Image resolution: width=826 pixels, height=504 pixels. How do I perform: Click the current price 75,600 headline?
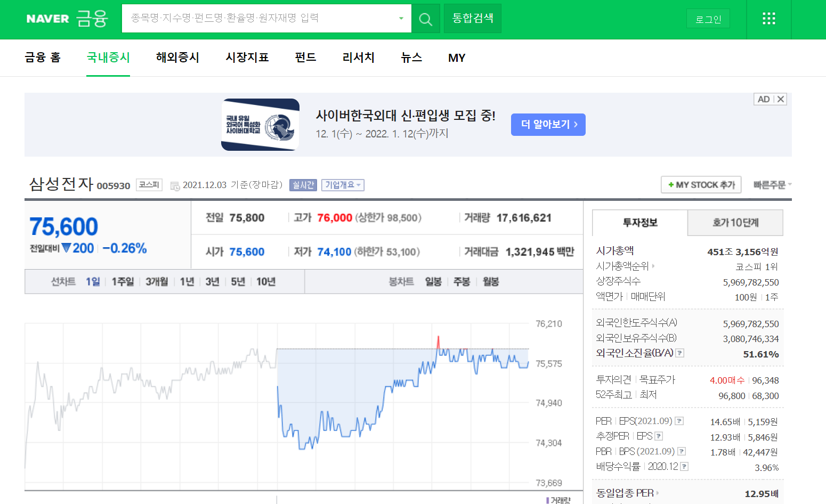pyautogui.click(x=64, y=227)
